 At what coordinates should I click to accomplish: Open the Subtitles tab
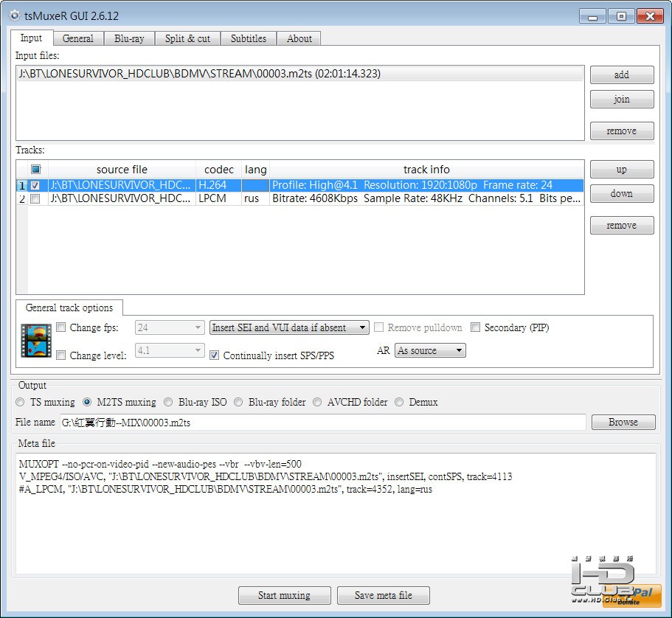[x=249, y=38]
